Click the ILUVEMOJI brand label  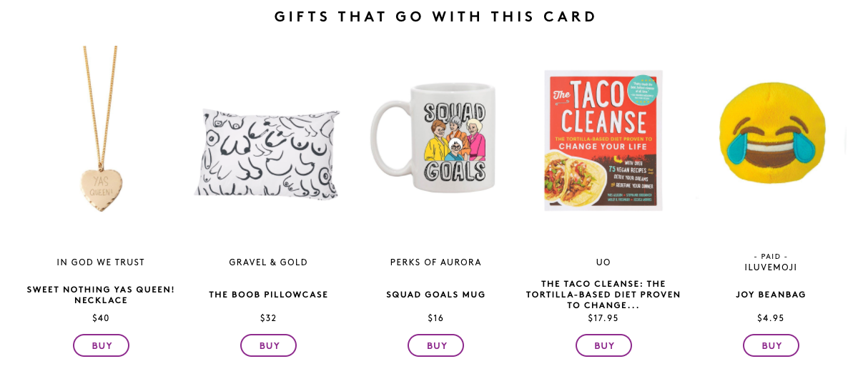(x=771, y=267)
